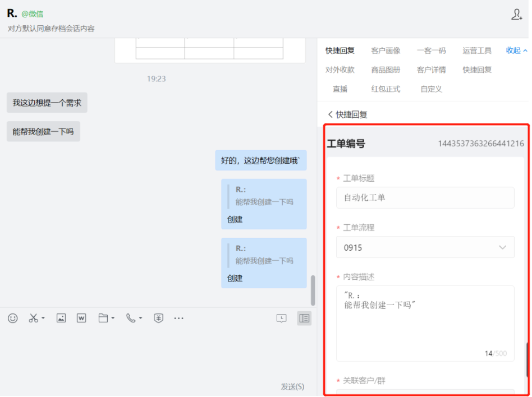Start a call with phone icon
The height and width of the screenshot is (397, 532).
[x=131, y=318]
